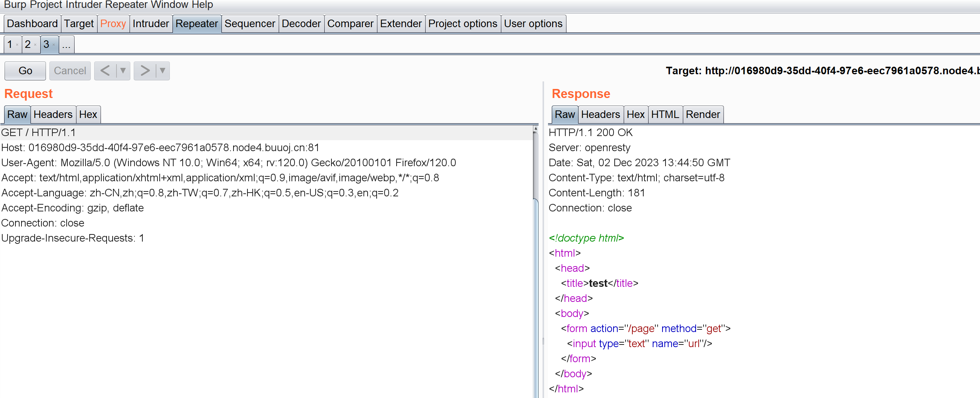The width and height of the screenshot is (980, 398).
Task: Show Response Headers view
Action: click(x=600, y=114)
